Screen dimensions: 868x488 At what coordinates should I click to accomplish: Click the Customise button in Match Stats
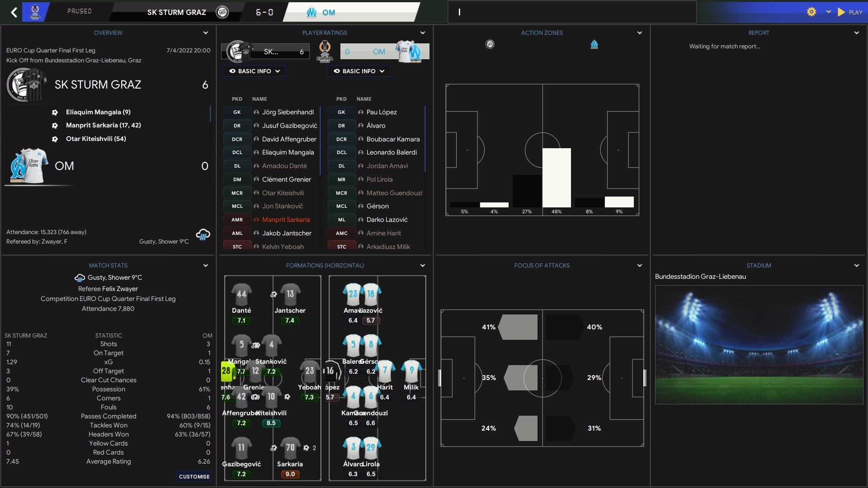click(x=194, y=476)
